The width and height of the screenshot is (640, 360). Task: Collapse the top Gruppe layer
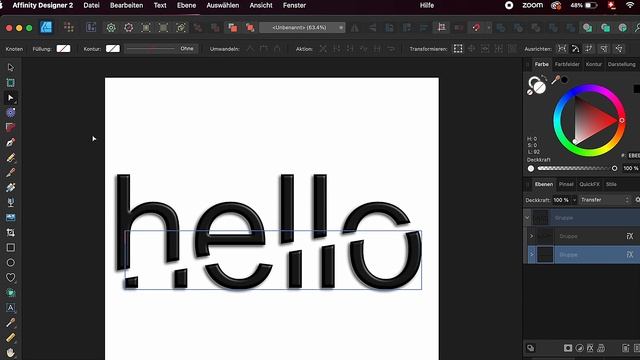(x=527, y=218)
